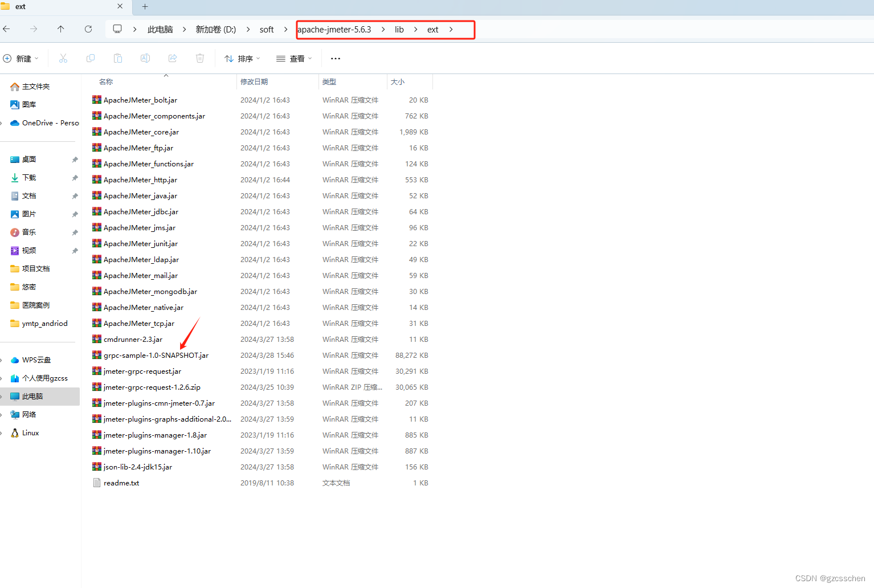Click the paste icon in toolbar

click(118, 58)
